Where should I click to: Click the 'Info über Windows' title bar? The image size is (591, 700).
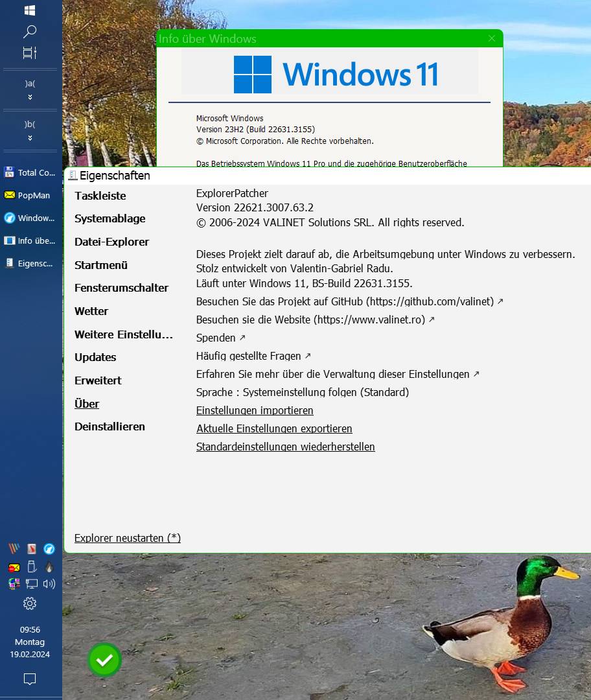pyautogui.click(x=329, y=38)
